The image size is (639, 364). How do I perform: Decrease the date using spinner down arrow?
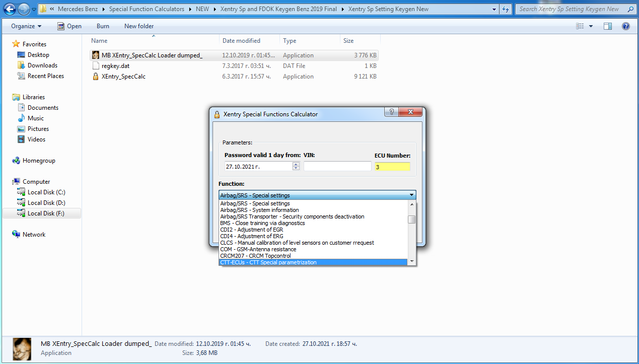tap(296, 169)
